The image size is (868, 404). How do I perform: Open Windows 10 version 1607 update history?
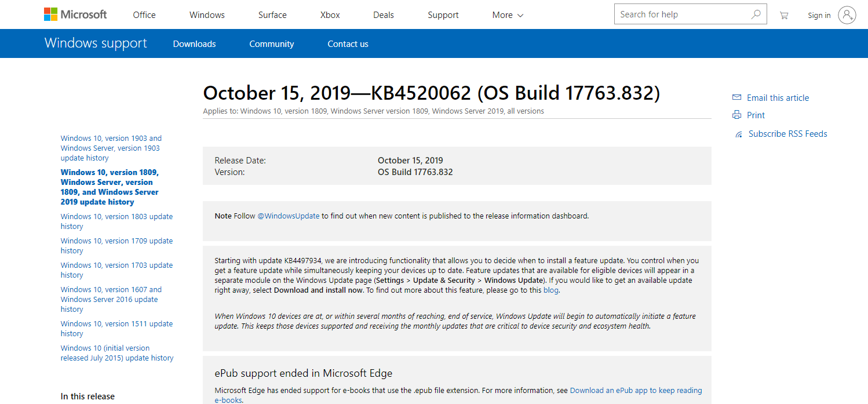point(111,299)
